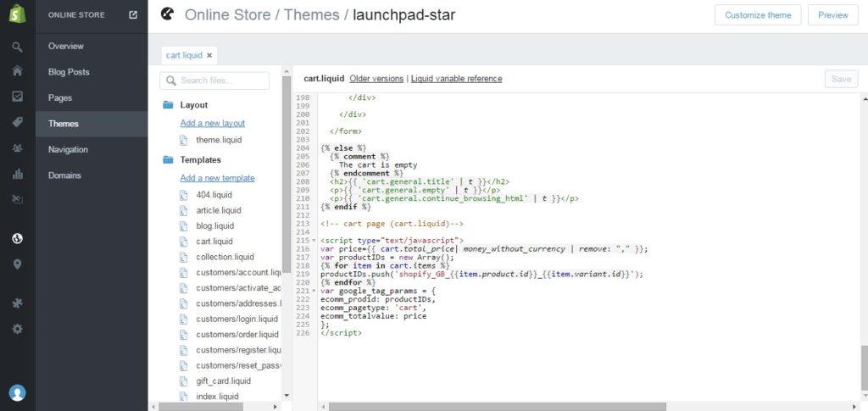Image resolution: width=868 pixels, height=411 pixels.
Task: Click the Templates folder icon
Action: click(x=168, y=160)
